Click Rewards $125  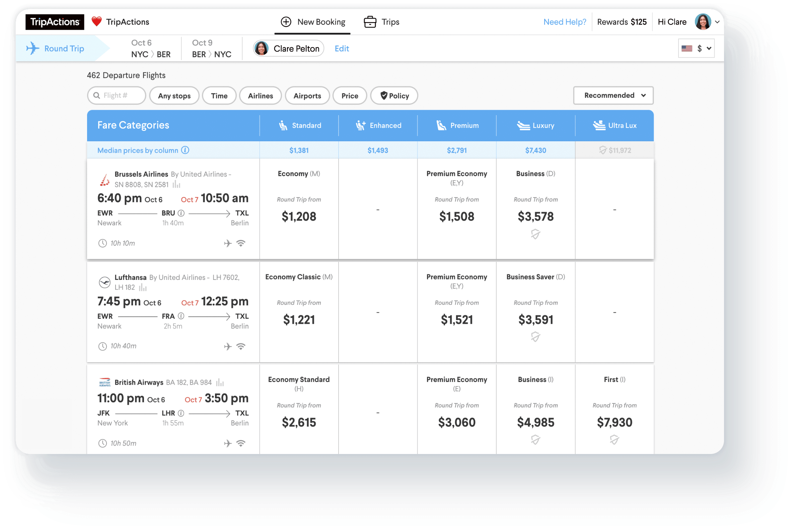pyautogui.click(x=622, y=22)
